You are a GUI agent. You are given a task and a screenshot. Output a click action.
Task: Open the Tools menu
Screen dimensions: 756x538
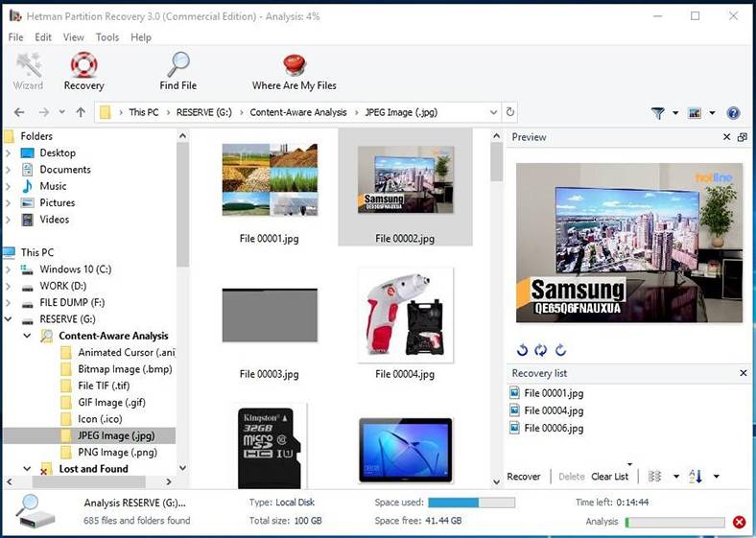(107, 37)
